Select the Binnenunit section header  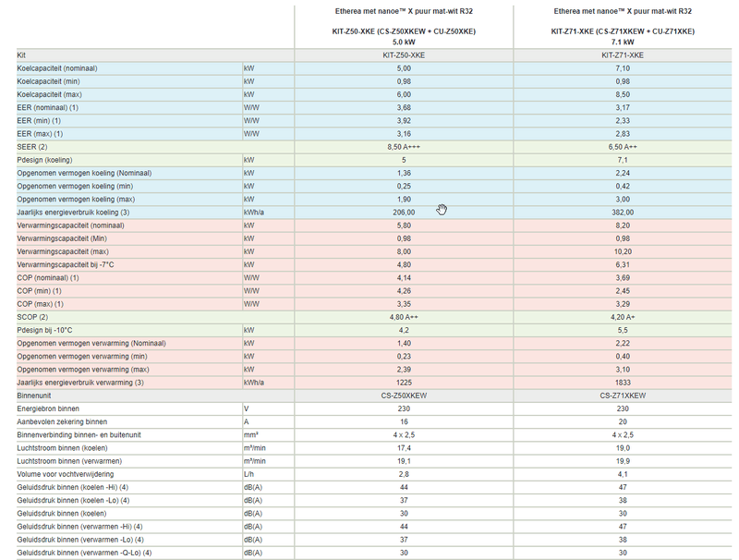click(34, 396)
